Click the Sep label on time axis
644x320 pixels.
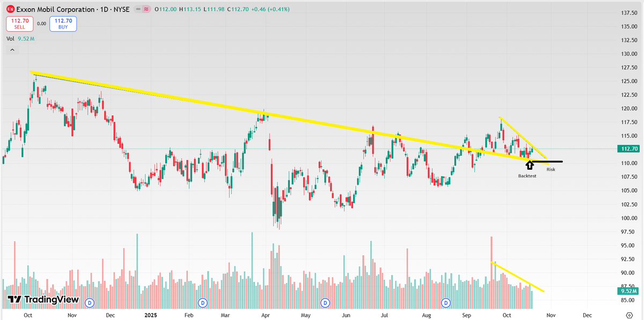466,315
